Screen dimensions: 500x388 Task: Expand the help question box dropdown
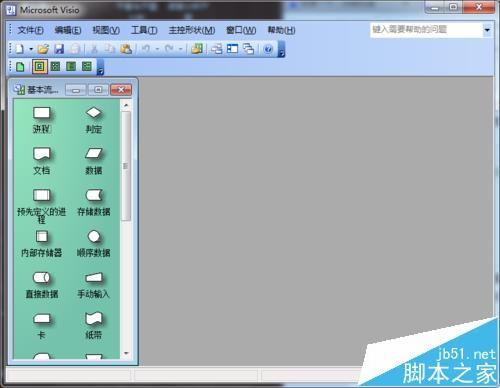click(487, 30)
